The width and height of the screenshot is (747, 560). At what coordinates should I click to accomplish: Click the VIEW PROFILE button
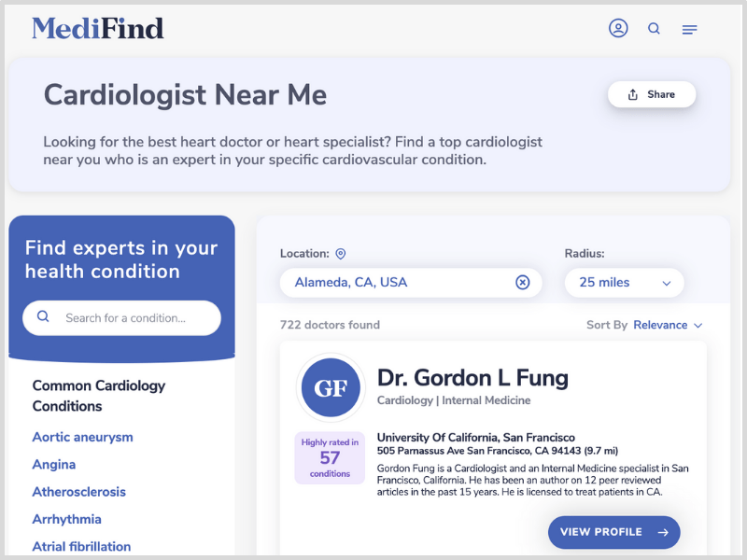tap(613, 532)
